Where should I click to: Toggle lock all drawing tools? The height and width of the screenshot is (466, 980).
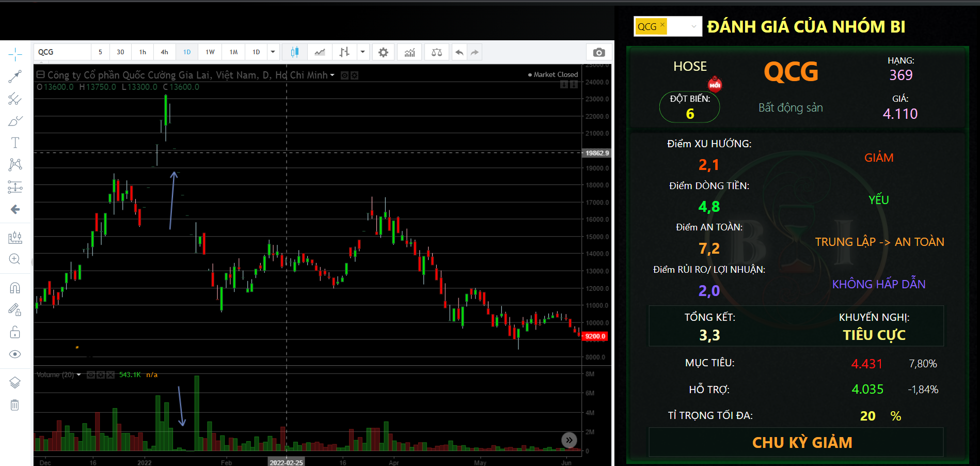[15, 332]
